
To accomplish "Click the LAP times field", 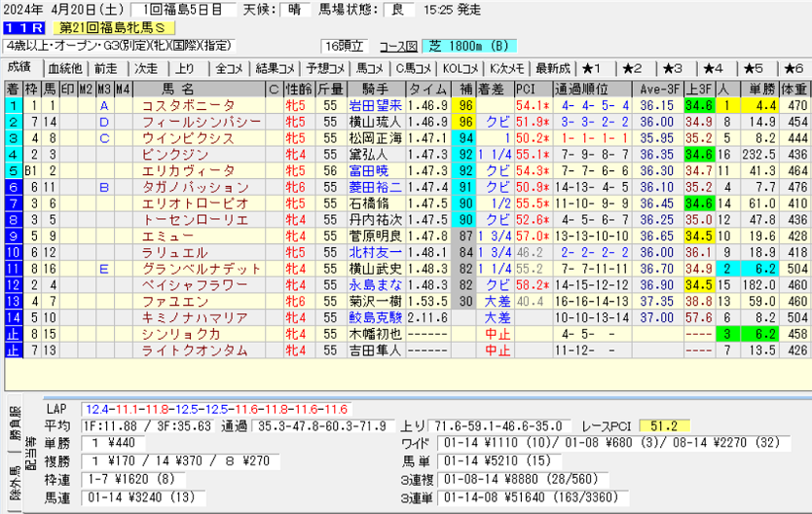I will [216, 410].
